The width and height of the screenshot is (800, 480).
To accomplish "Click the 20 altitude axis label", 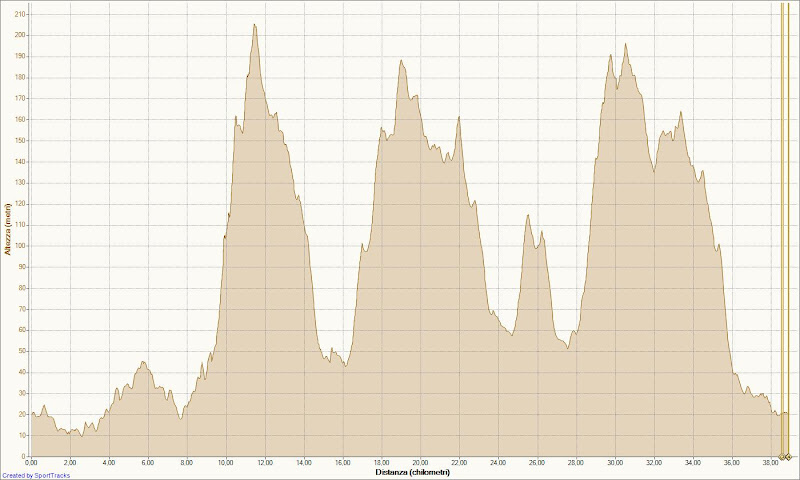I will [21, 414].
